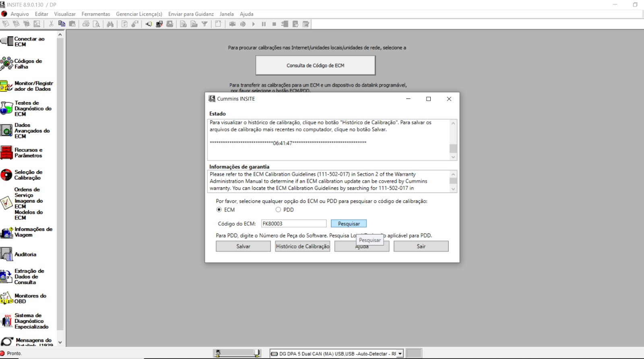The width and height of the screenshot is (644, 359).
Task: Open Conectar ao ECM in sidebar
Action: [x=27, y=41]
